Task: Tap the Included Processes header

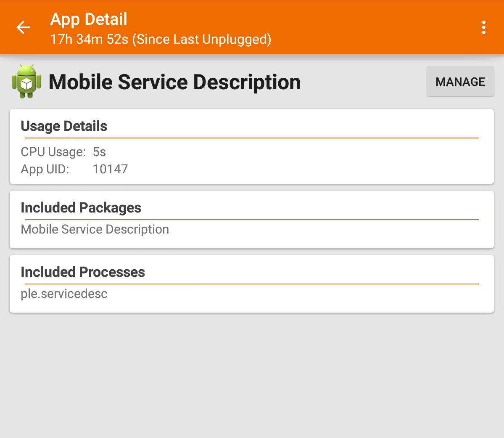Action: [83, 272]
